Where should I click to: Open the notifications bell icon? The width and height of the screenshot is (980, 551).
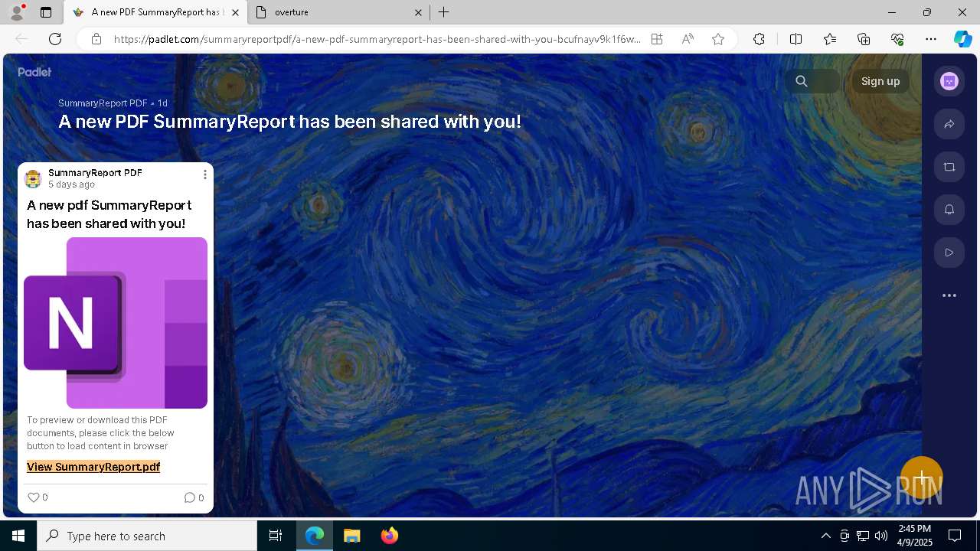949,210
